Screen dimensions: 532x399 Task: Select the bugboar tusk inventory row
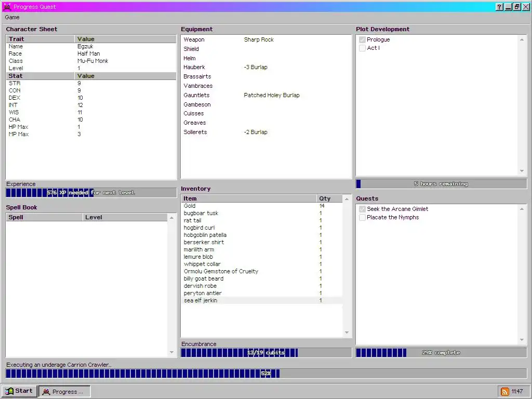click(262, 213)
